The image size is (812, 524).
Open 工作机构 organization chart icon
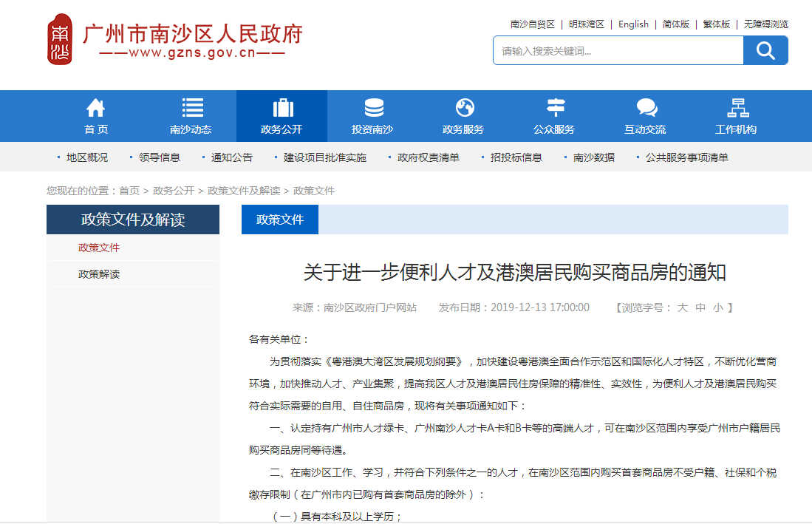pyautogui.click(x=737, y=108)
